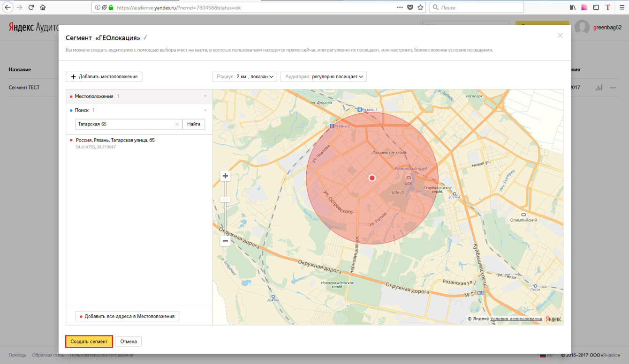This screenshot has height=364, width=629.
Task: Reload the page with the refresh icon
Action: pyautogui.click(x=31, y=7)
